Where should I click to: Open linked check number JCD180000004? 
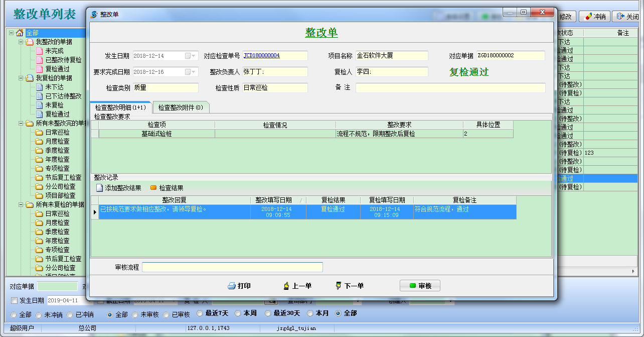pos(262,56)
